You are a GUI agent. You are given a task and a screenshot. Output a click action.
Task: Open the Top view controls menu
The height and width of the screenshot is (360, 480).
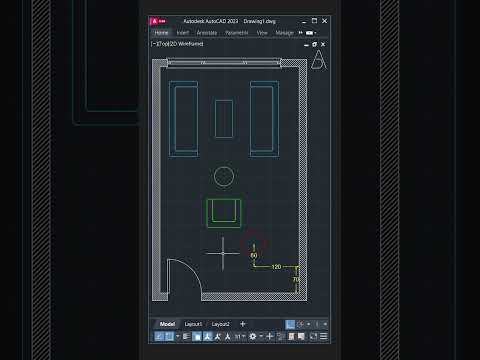(162, 44)
